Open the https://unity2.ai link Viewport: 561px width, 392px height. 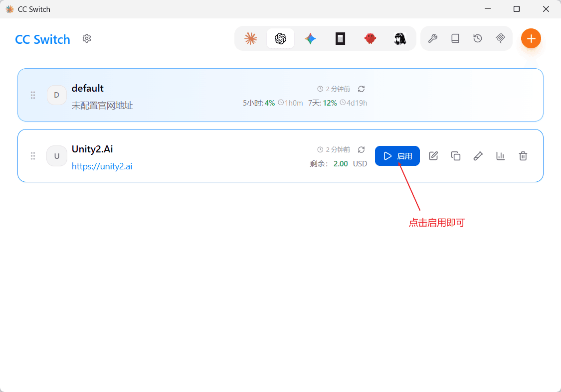[102, 166]
